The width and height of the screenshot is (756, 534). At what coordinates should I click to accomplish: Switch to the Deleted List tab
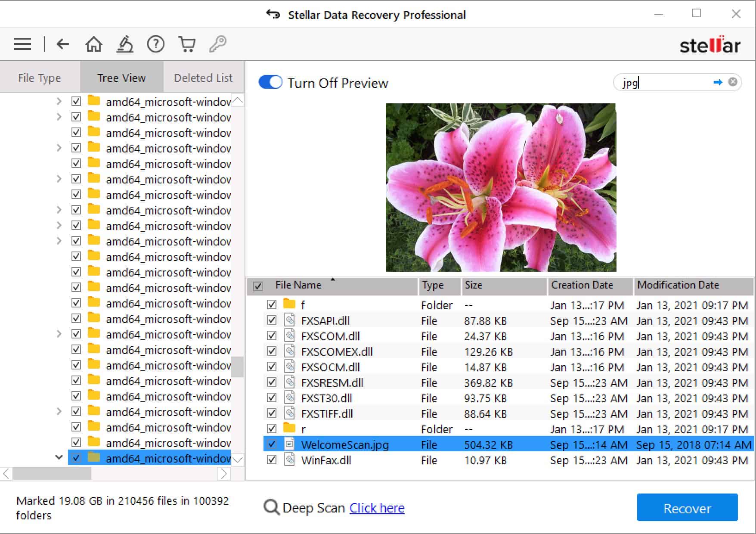tap(203, 78)
